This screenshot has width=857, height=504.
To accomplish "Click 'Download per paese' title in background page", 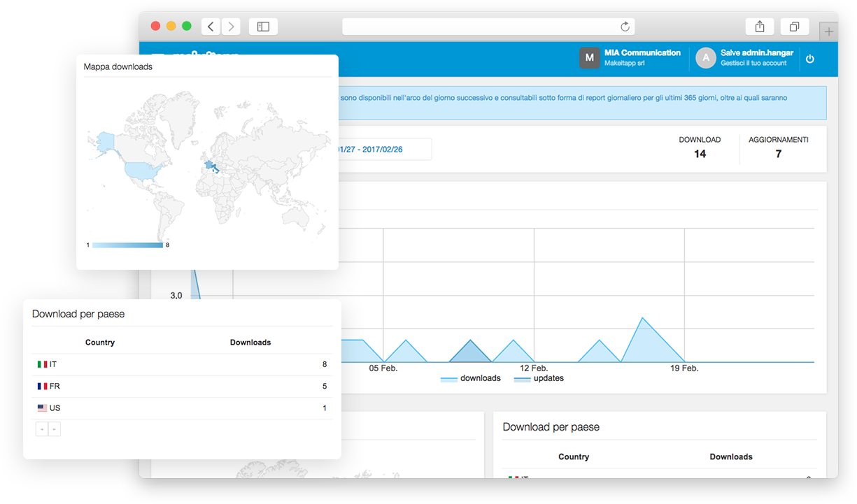I will 551,426.
